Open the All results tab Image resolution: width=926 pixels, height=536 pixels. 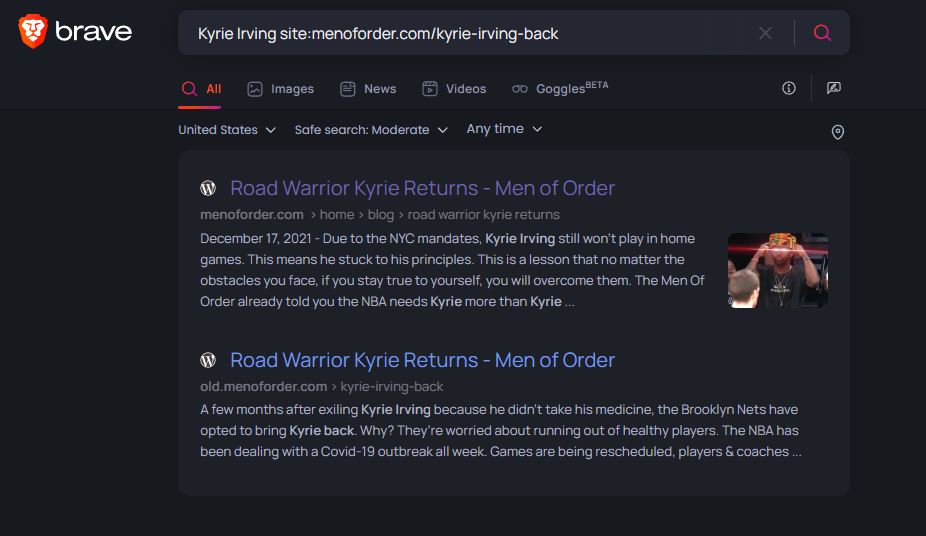201,89
